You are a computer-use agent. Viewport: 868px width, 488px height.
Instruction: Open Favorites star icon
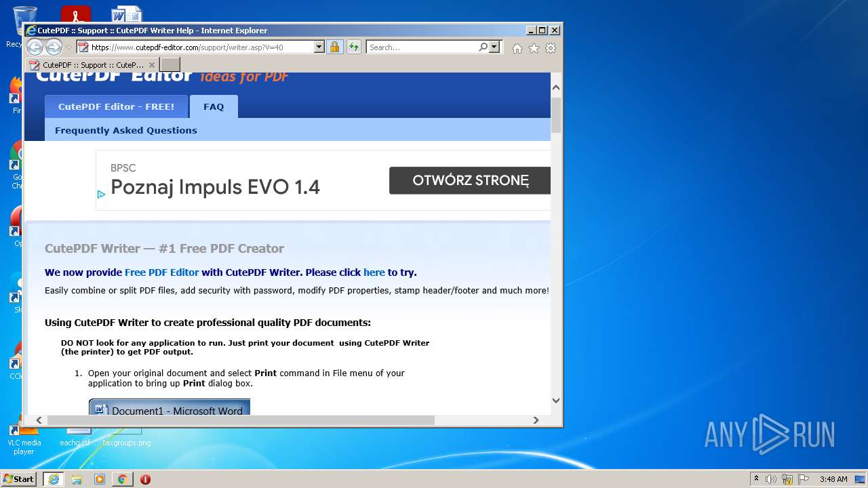534,48
